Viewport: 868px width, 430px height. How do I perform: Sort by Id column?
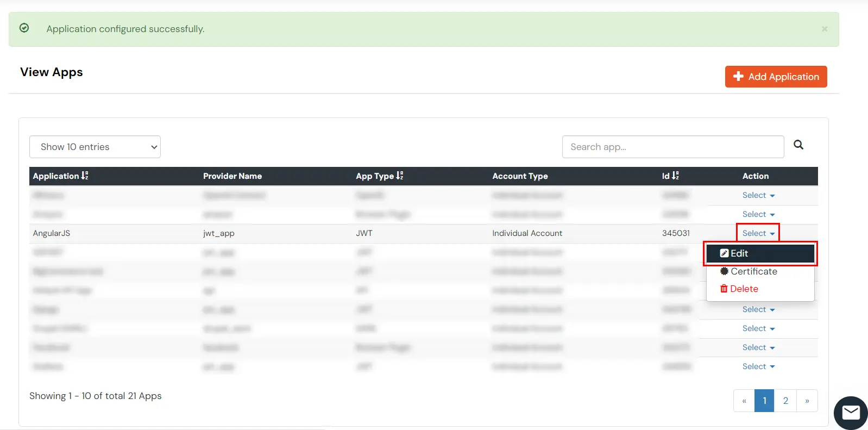(670, 176)
